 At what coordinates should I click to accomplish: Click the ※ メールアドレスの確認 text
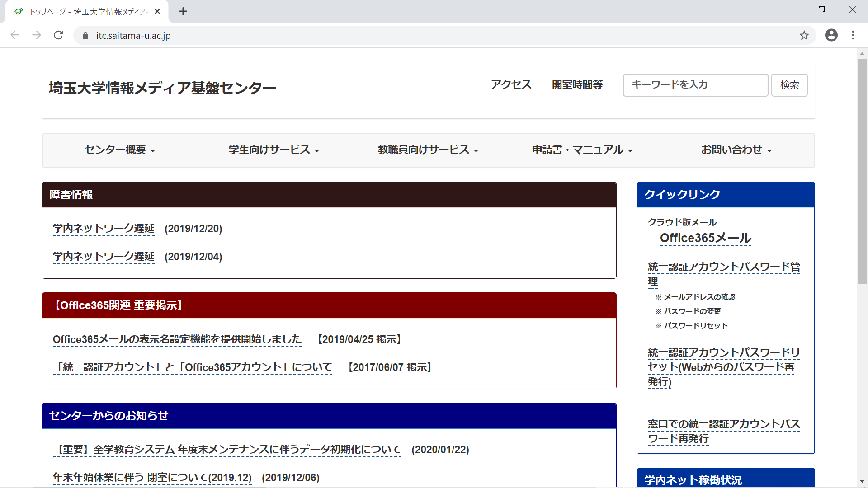(695, 297)
